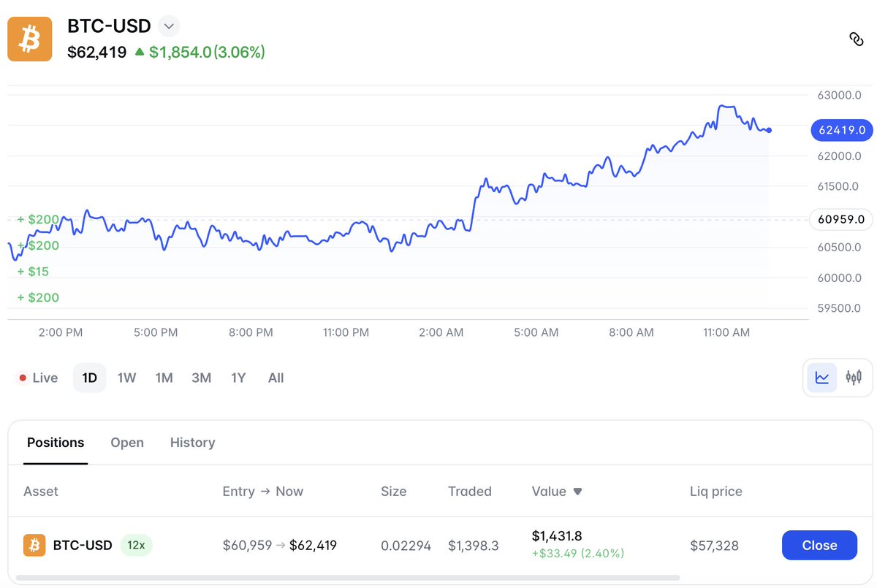The image size is (877, 588).
Task: Open the BTC-USD market dropdown chevron
Action: pyautogui.click(x=169, y=26)
